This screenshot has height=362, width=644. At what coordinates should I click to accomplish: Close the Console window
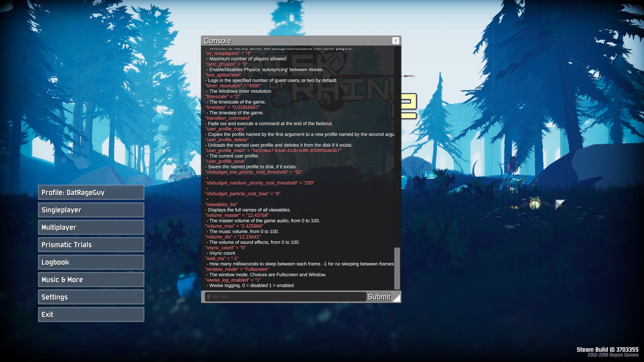[395, 41]
